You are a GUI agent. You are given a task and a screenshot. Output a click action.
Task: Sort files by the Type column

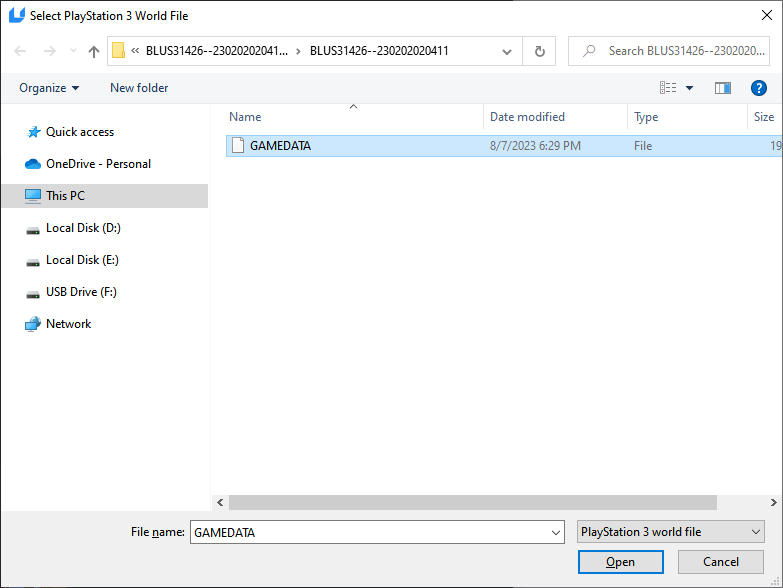point(687,116)
